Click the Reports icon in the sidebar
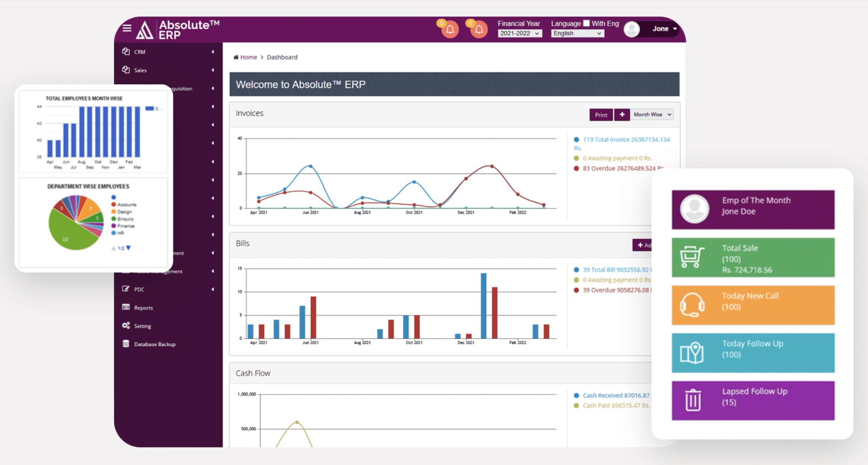868x465 pixels. (125, 307)
